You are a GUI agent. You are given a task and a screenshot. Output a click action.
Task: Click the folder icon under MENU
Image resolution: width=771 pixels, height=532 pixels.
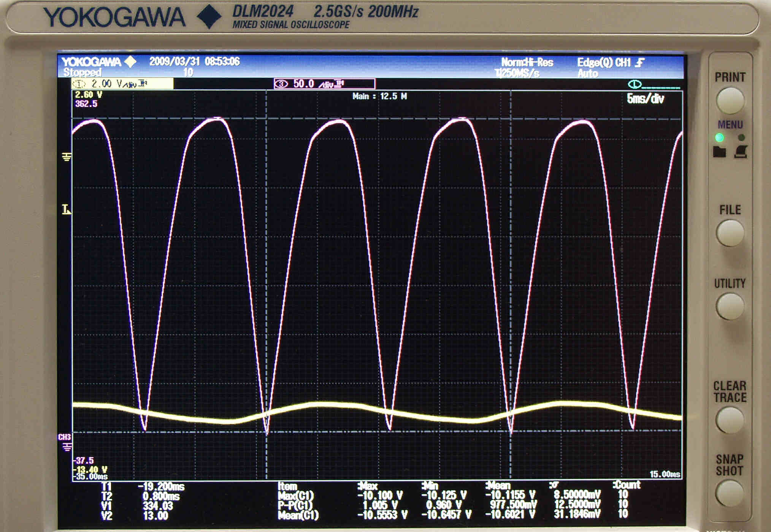(719, 152)
